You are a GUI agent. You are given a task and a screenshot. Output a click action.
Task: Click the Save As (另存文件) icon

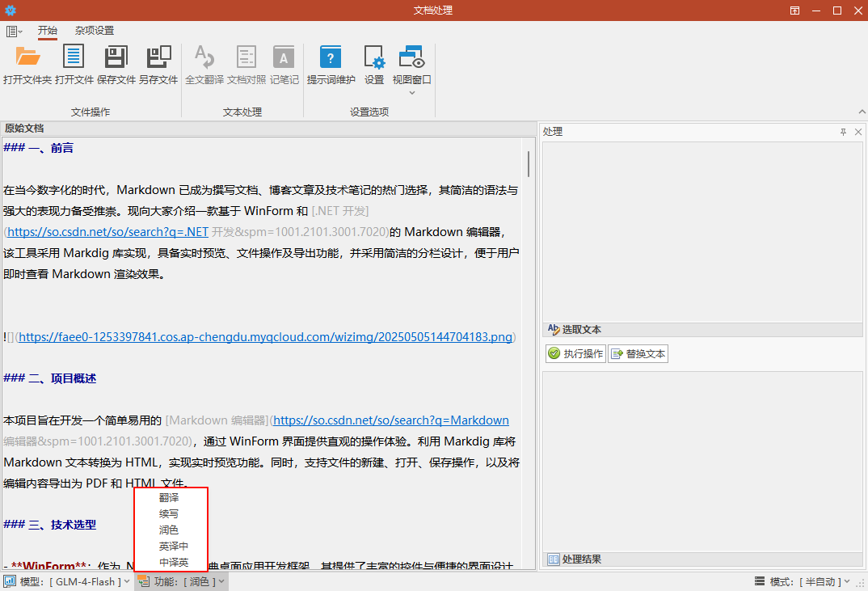click(158, 57)
